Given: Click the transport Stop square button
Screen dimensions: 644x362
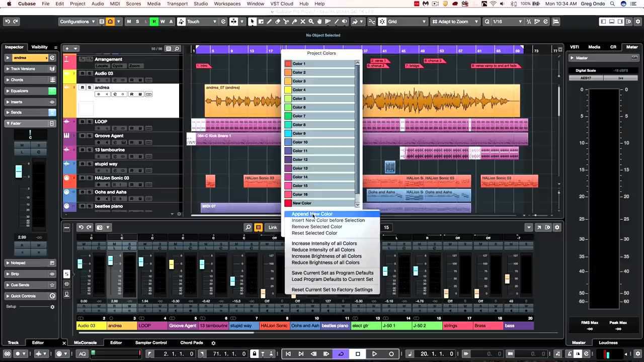Looking at the screenshot, I should click(358, 354).
